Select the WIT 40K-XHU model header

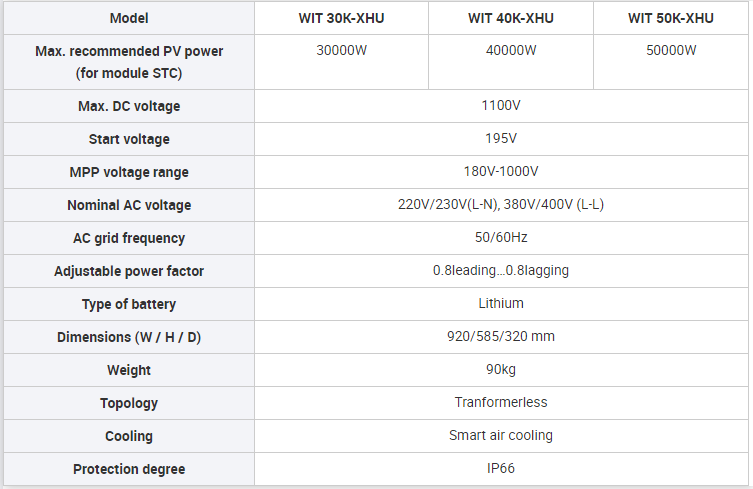pos(511,18)
